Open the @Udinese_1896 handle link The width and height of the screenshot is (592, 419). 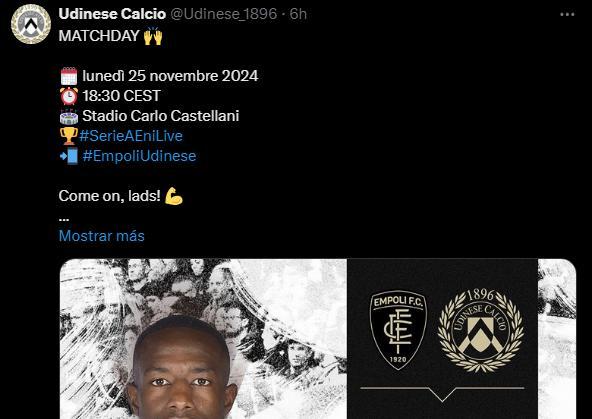coord(224,14)
